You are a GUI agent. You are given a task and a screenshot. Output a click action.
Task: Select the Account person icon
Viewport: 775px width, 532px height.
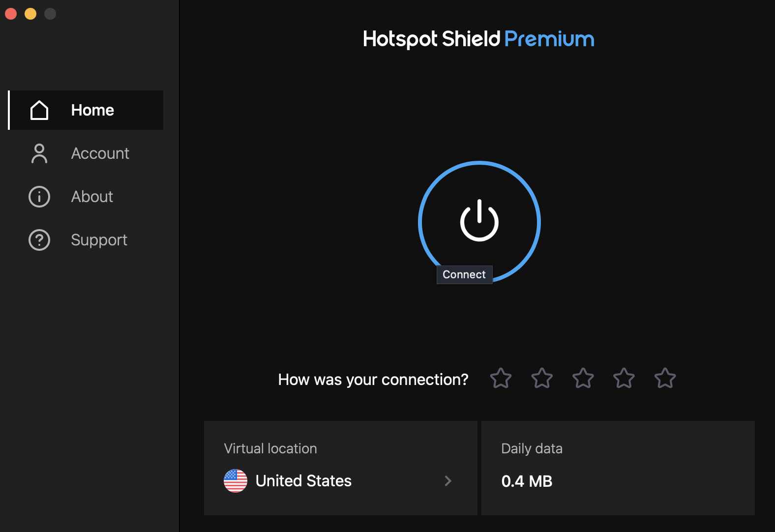(39, 153)
